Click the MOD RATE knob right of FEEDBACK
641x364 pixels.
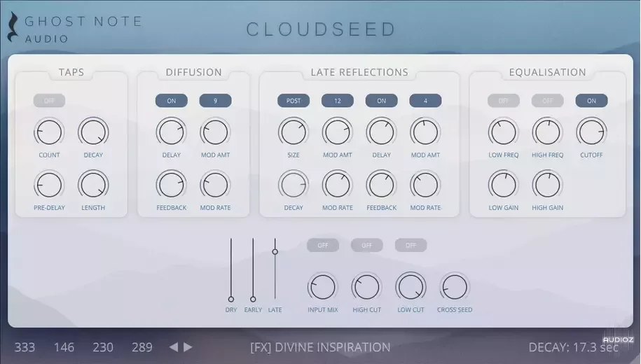click(425, 185)
